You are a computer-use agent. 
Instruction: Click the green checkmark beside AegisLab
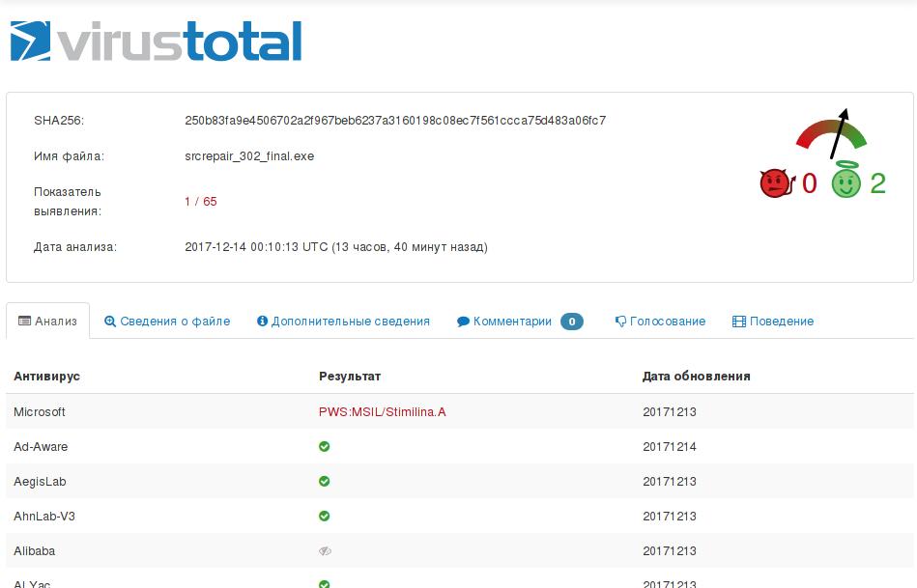tap(324, 481)
